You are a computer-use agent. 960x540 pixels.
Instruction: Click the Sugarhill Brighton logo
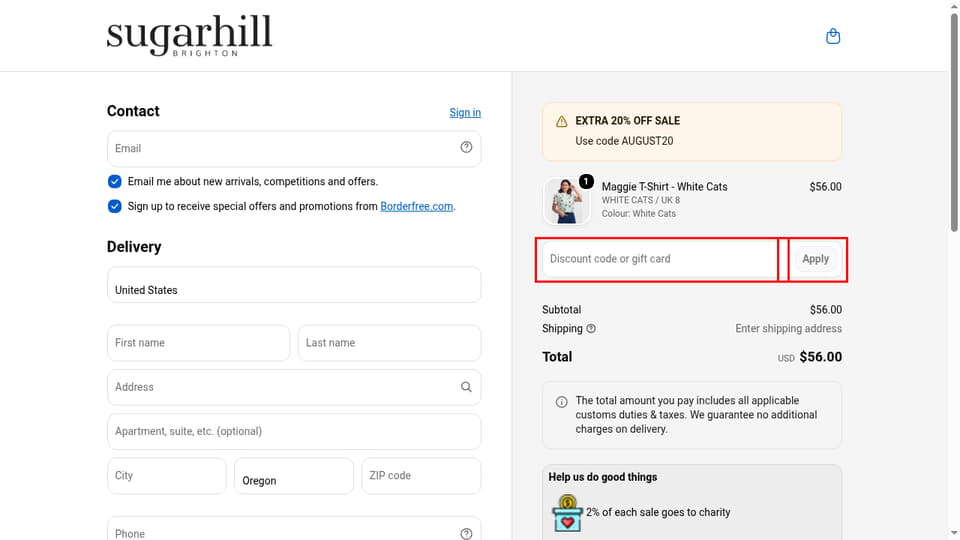(x=189, y=36)
